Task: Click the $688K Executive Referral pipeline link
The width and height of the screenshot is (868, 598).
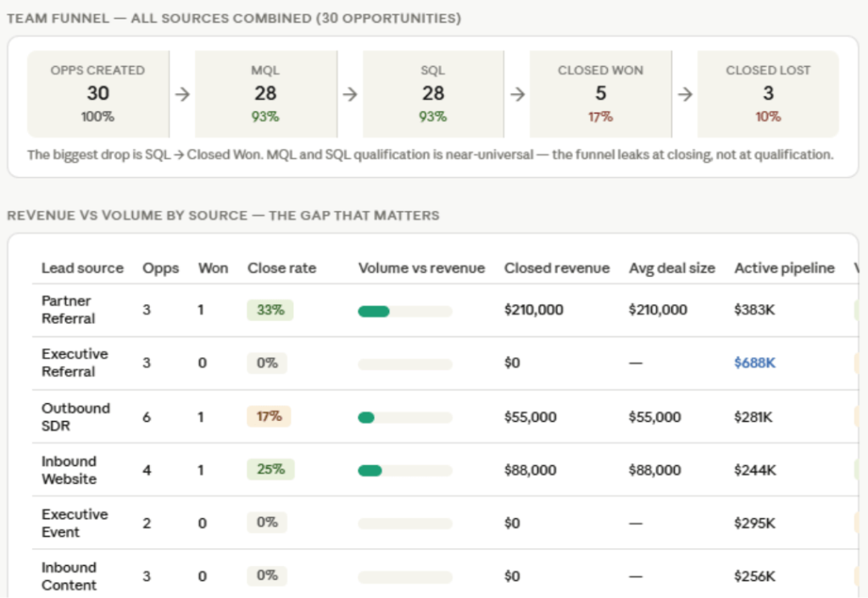Action: pos(754,363)
